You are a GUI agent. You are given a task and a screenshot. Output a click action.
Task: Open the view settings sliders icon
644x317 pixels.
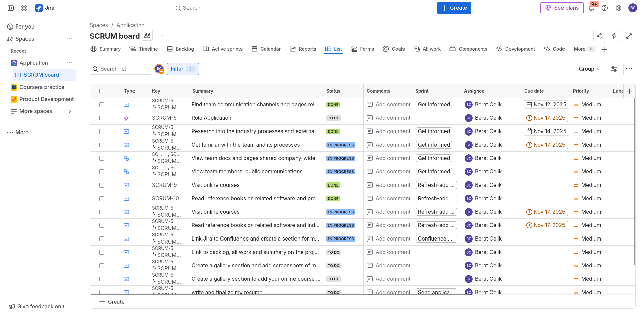[614, 69]
